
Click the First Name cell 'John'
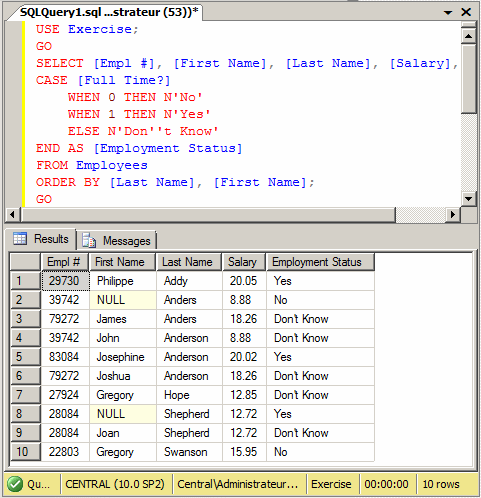coord(123,338)
